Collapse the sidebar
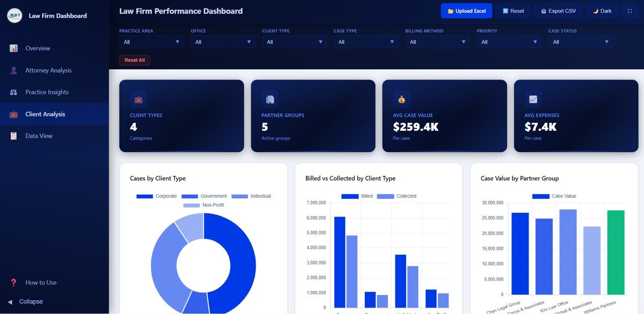This screenshot has width=644, height=314. 25,301
